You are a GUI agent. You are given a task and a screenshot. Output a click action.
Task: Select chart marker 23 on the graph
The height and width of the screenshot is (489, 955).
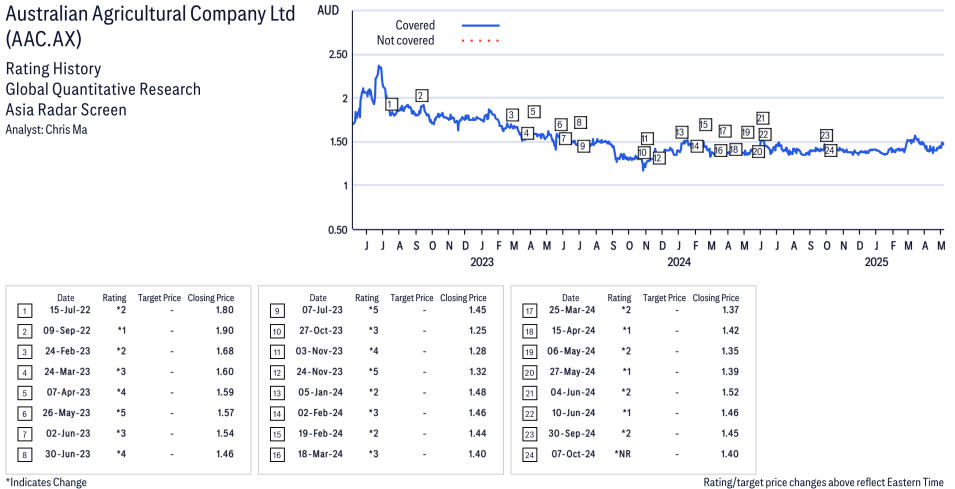point(825,135)
